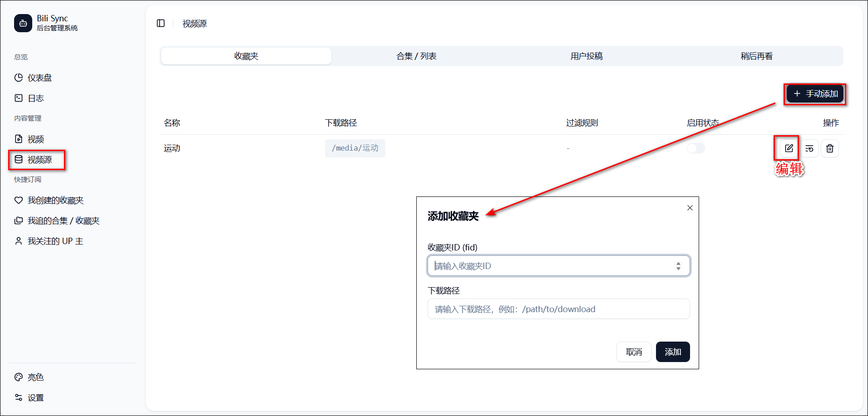The height and width of the screenshot is (416, 868).
Task: Click 取消 to cancel adding
Action: pos(633,352)
